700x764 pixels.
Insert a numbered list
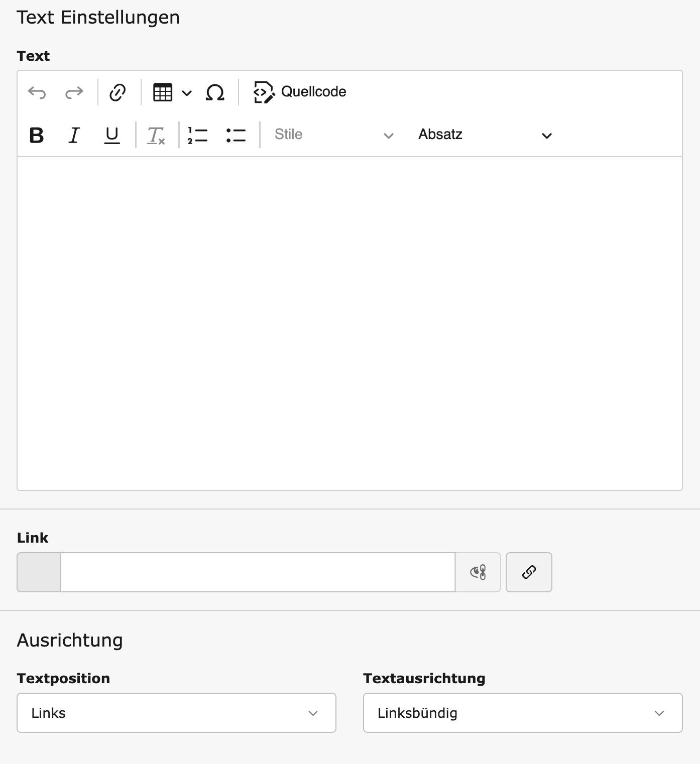coord(197,136)
